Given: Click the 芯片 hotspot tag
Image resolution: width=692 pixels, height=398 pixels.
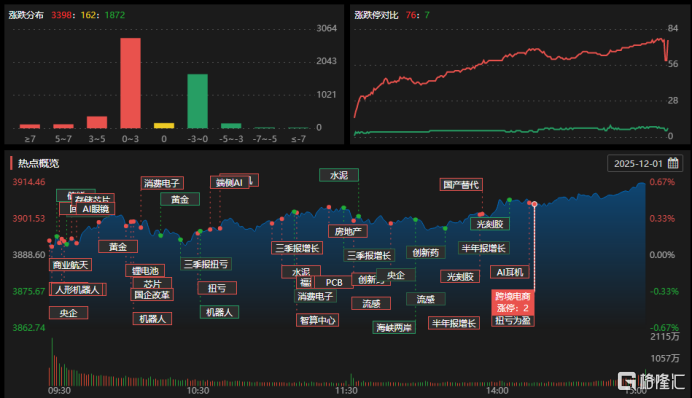Looking at the screenshot, I should point(152,283).
